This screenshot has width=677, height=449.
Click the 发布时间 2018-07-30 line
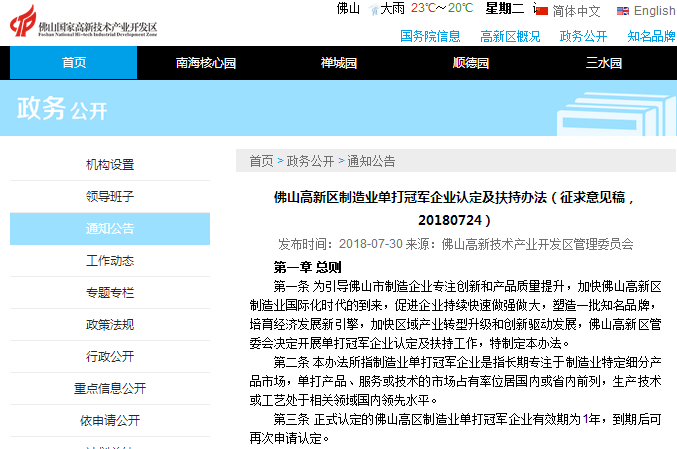pos(456,244)
